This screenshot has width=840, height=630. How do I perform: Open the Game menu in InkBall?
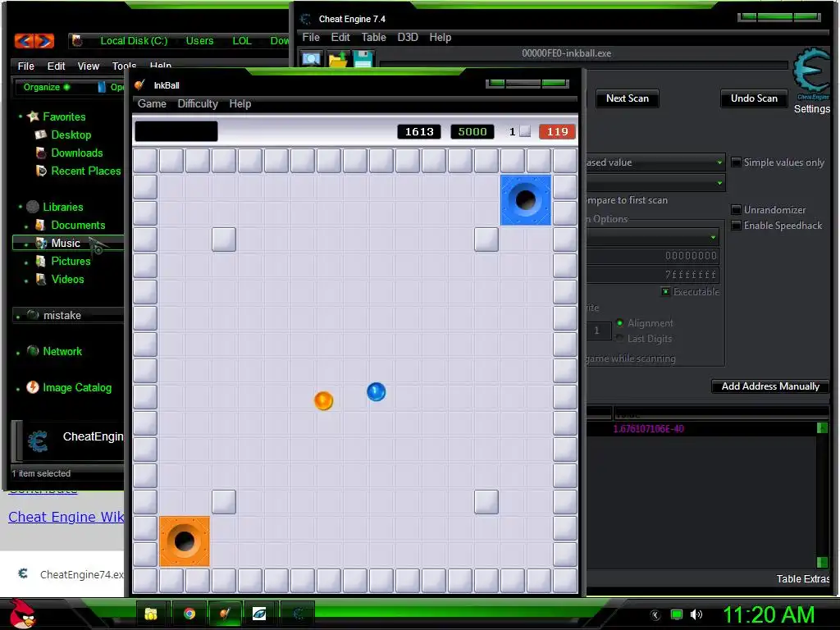click(x=152, y=103)
